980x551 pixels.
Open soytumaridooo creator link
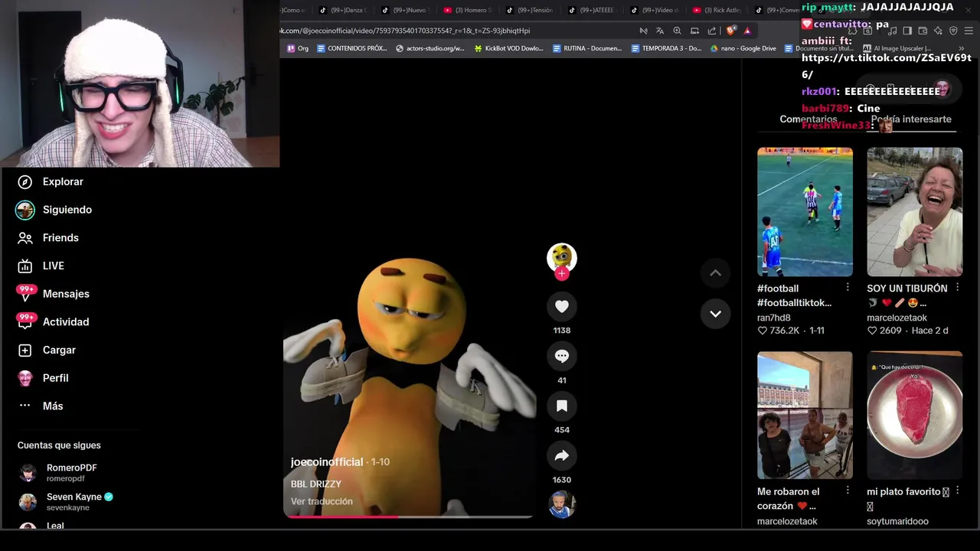897,521
